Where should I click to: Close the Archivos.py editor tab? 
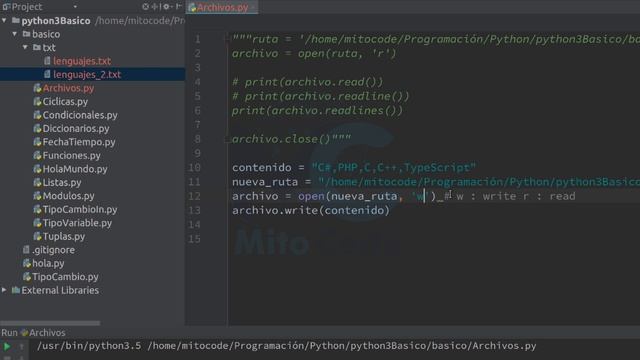(x=253, y=7)
